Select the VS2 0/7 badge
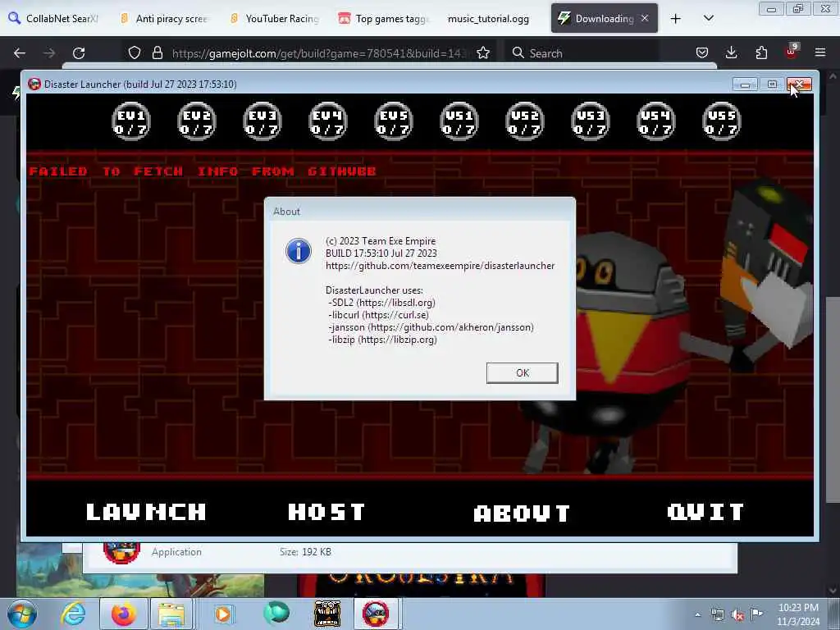The width and height of the screenshot is (840, 630). [x=525, y=121]
